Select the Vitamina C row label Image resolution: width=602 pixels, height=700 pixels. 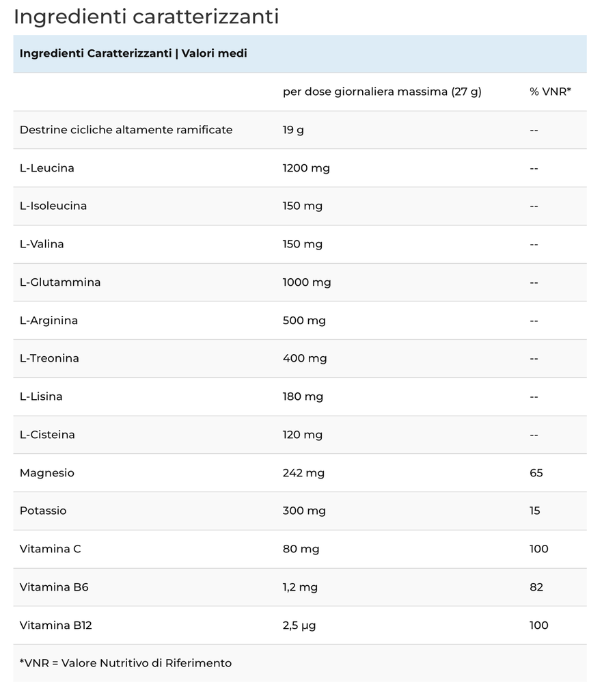[51, 549]
